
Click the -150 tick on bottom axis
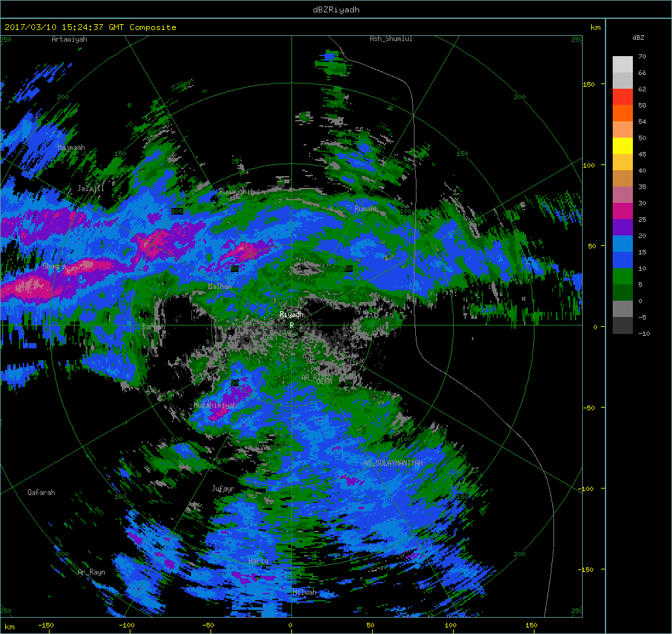pyautogui.click(x=46, y=626)
